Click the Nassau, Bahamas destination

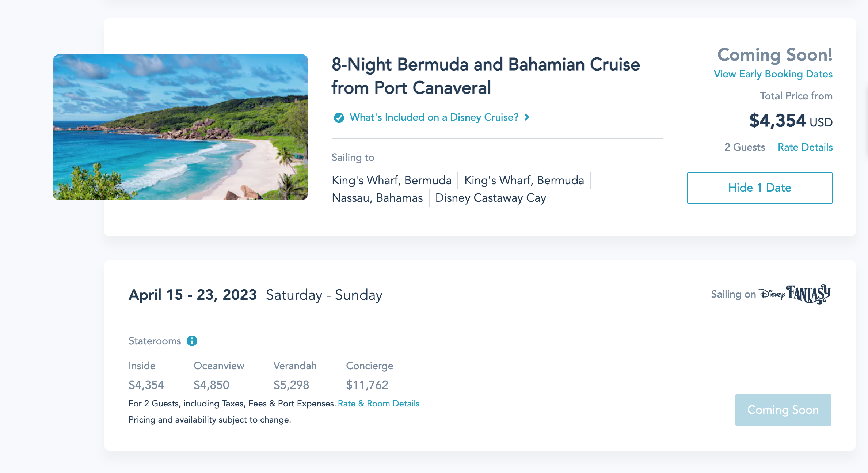(377, 198)
